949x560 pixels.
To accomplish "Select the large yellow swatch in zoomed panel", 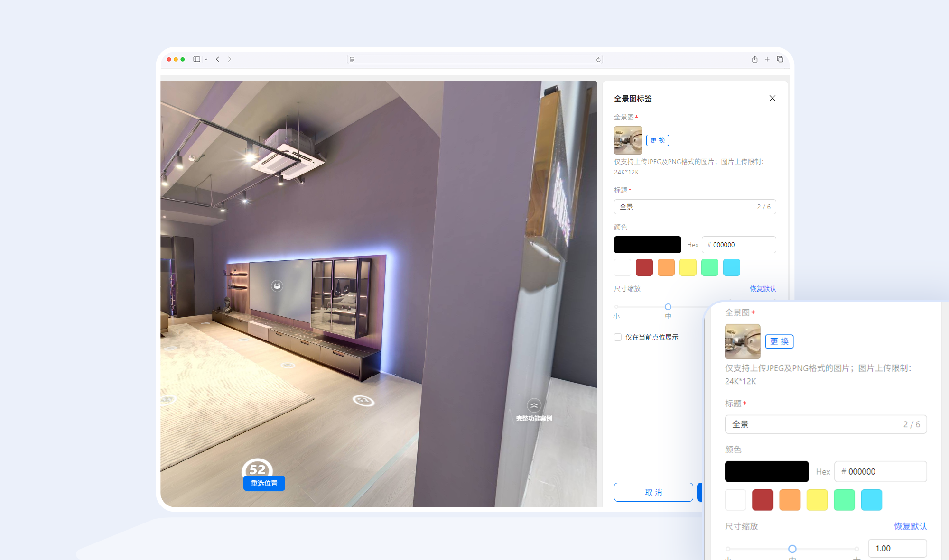I will pos(817,500).
